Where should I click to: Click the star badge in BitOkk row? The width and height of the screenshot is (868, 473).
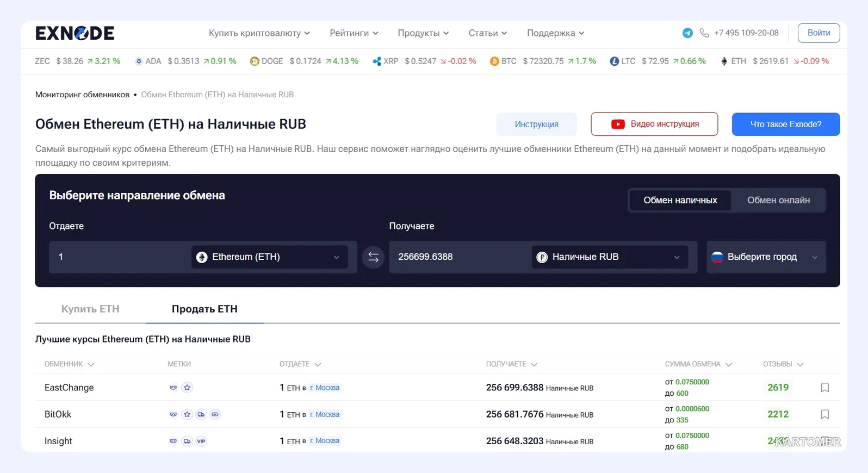click(187, 414)
